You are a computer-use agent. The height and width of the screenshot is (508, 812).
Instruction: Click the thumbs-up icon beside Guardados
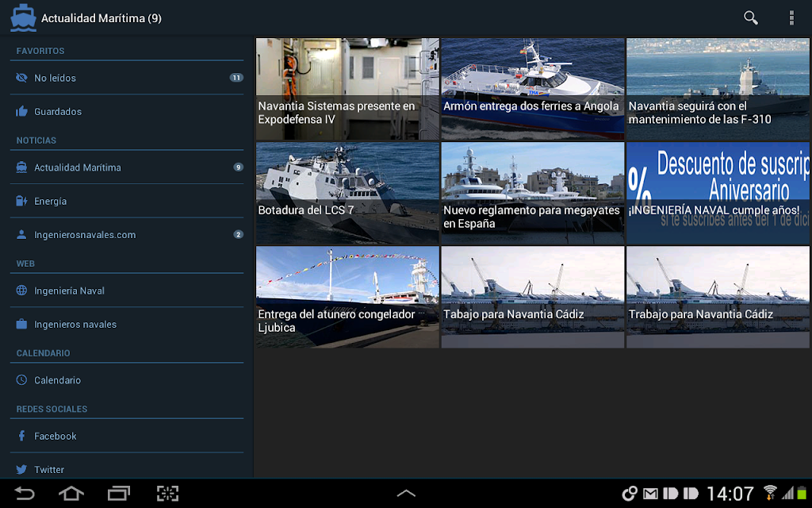(21, 111)
